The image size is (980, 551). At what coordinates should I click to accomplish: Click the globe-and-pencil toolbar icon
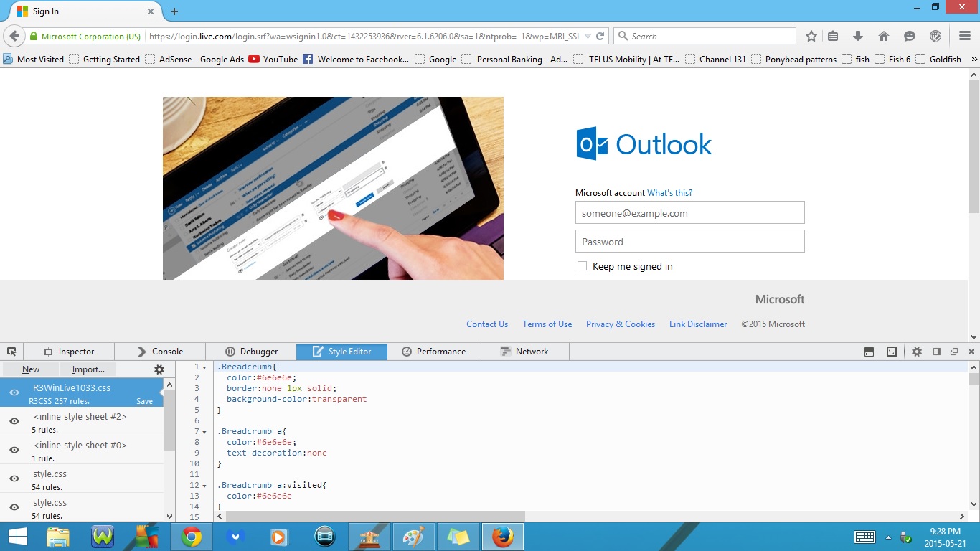tap(936, 36)
